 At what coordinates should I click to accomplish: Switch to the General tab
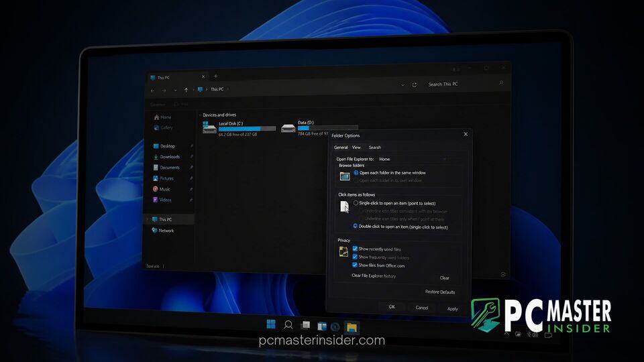point(341,147)
